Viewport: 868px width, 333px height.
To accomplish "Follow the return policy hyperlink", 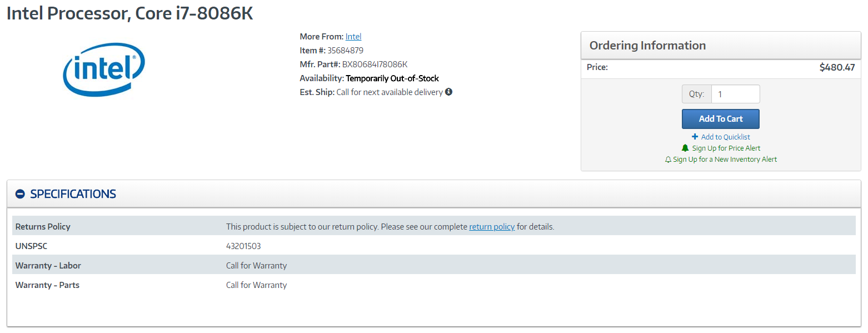I will click(x=492, y=227).
